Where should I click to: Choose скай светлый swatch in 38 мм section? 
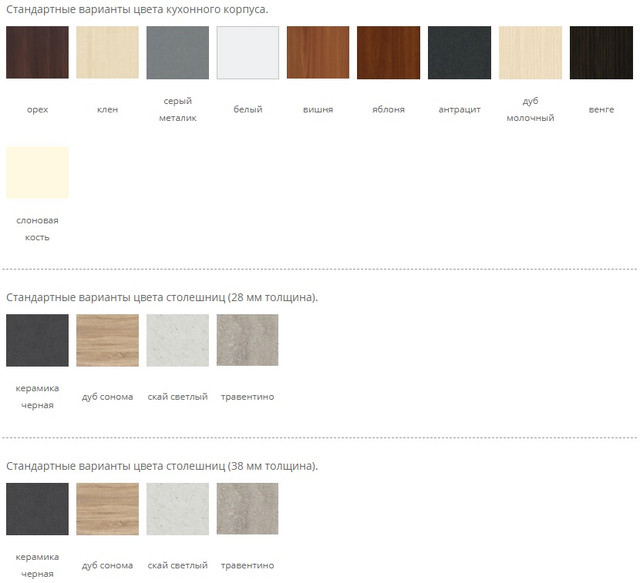pyautogui.click(x=177, y=509)
